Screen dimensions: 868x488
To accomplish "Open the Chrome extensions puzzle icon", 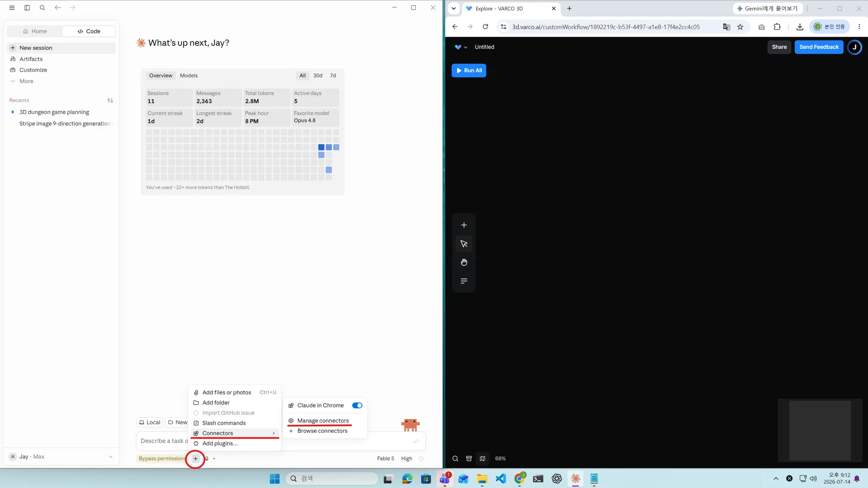I will pos(777,27).
